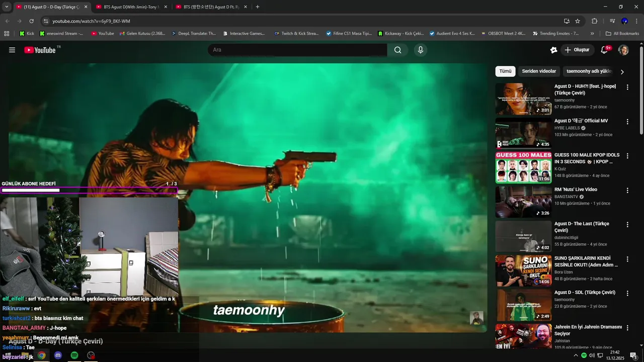644x362 pixels.
Task: Open Chrome media controls icon
Action: click(612, 21)
